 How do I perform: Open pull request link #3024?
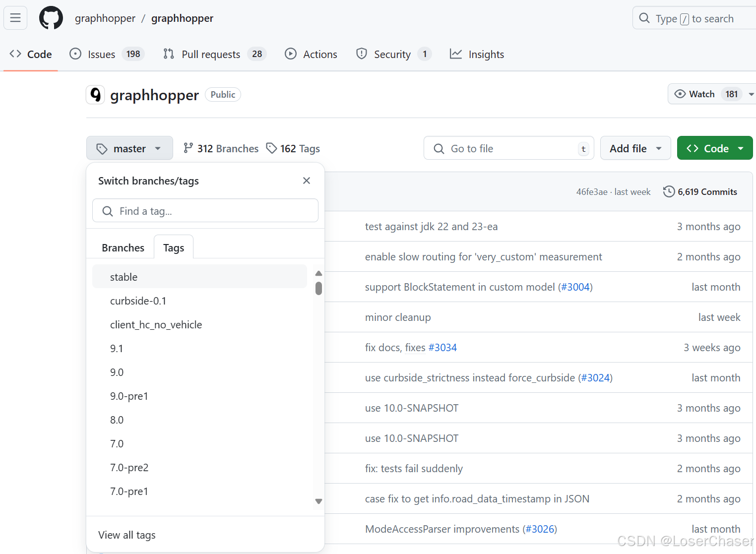pyautogui.click(x=595, y=378)
